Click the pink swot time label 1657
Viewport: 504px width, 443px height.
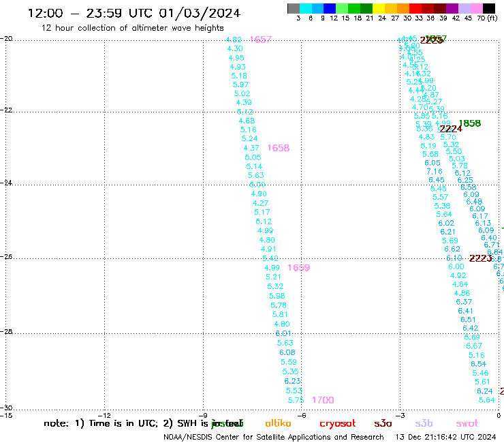coord(261,40)
